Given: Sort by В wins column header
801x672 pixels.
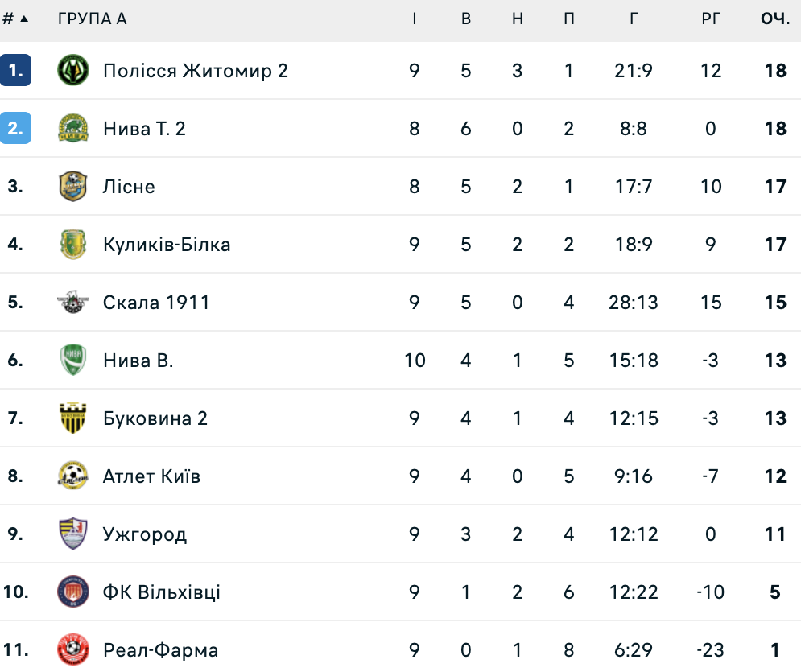Looking at the screenshot, I should (466, 19).
